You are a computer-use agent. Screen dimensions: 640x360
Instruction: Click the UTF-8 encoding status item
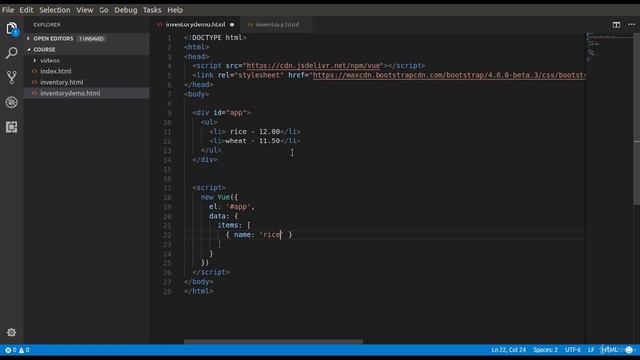coord(573,350)
